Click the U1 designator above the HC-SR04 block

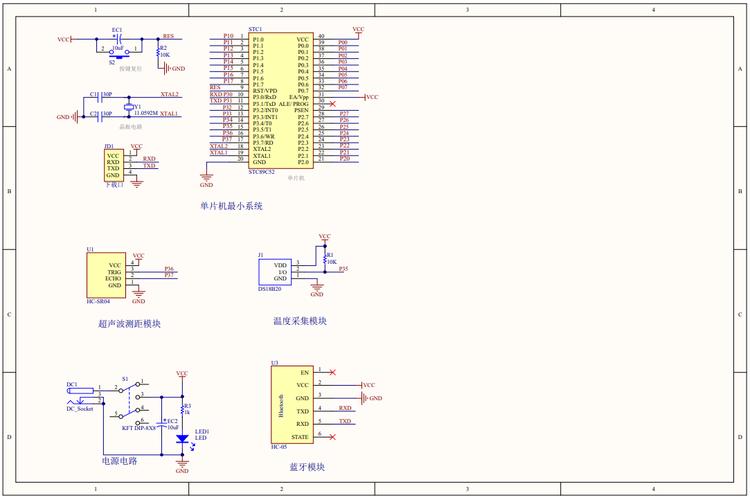pos(90,249)
